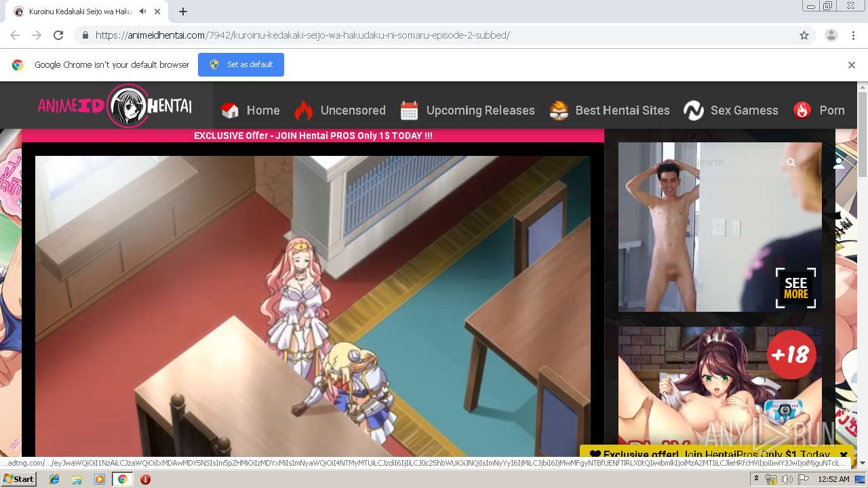Open Windows Media Player from the taskbar
868x488 pixels.
coord(100,479)
